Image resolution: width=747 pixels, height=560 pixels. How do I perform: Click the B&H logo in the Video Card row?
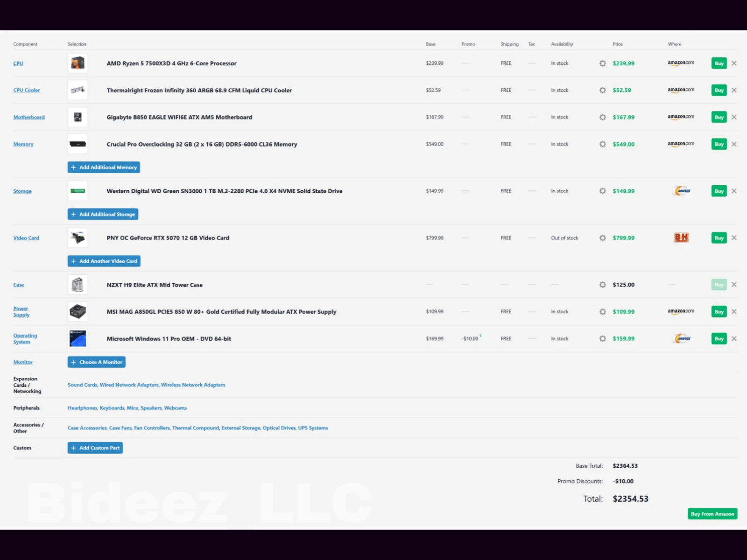[681, 238]
